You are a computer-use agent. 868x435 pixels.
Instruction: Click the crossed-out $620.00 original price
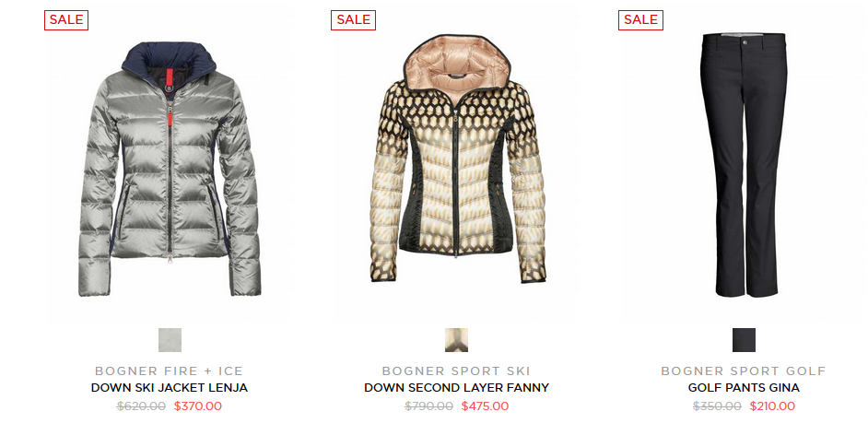point(141,406)
